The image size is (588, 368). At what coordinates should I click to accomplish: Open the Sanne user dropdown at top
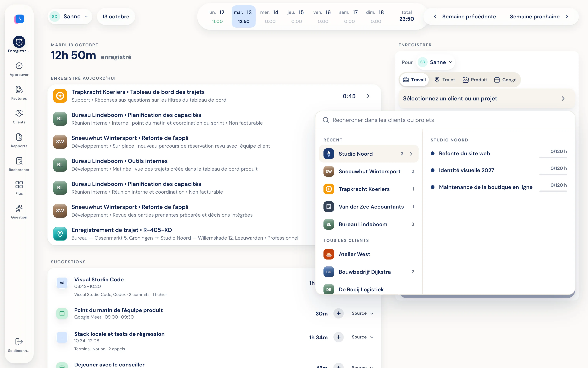point(70,16)
